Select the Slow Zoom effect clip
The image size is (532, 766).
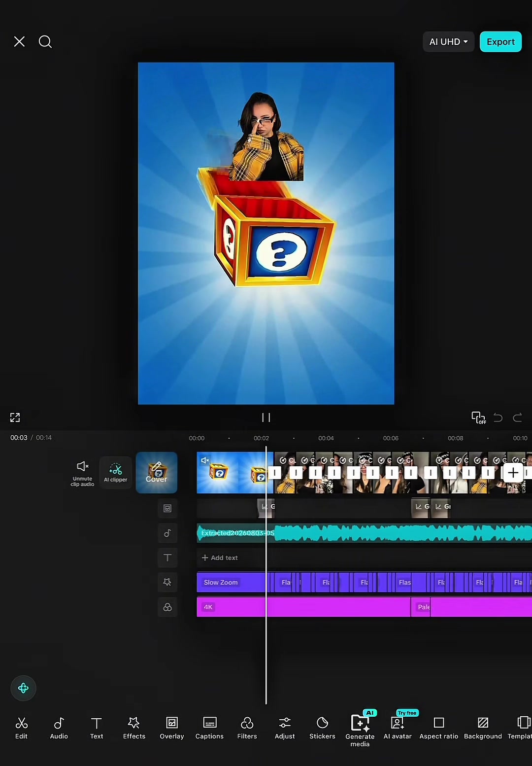[231, 582]
